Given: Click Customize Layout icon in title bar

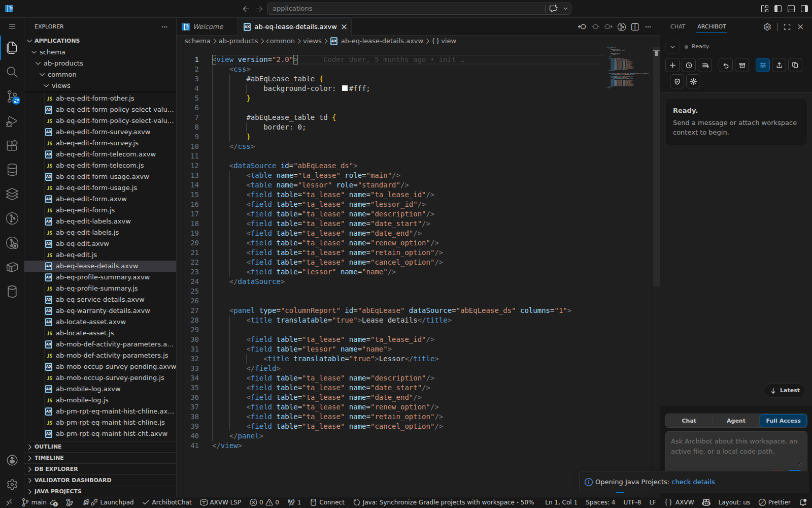Looking at the screenshot, I should pyautogui.click(x=765, y=8).
